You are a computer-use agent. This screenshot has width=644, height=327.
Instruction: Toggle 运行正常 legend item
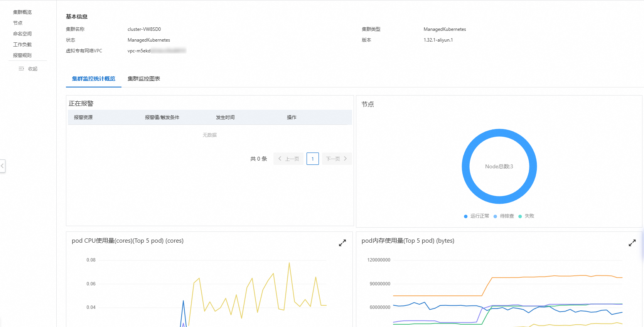pyautogui.click(x=477, y=216)
